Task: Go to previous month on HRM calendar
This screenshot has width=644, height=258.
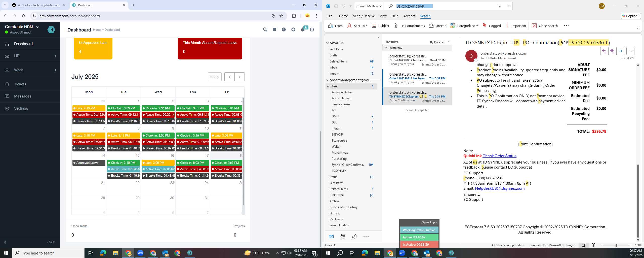Action: 229,77
